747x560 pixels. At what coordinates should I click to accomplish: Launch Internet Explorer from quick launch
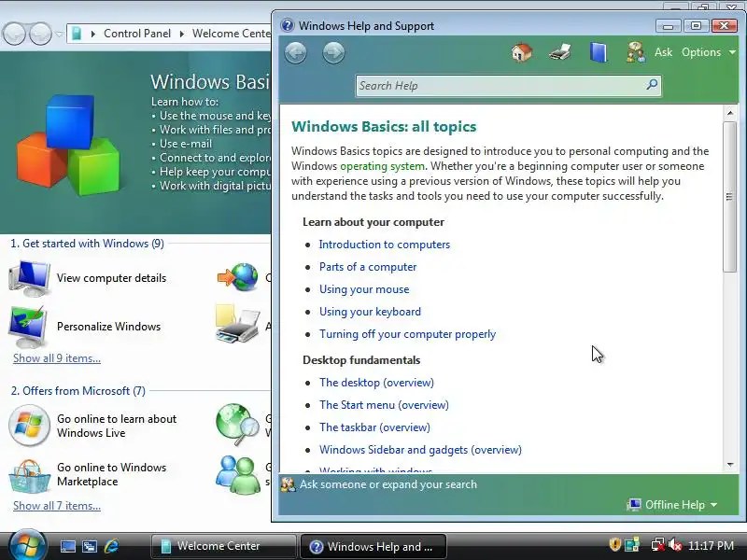111,546
